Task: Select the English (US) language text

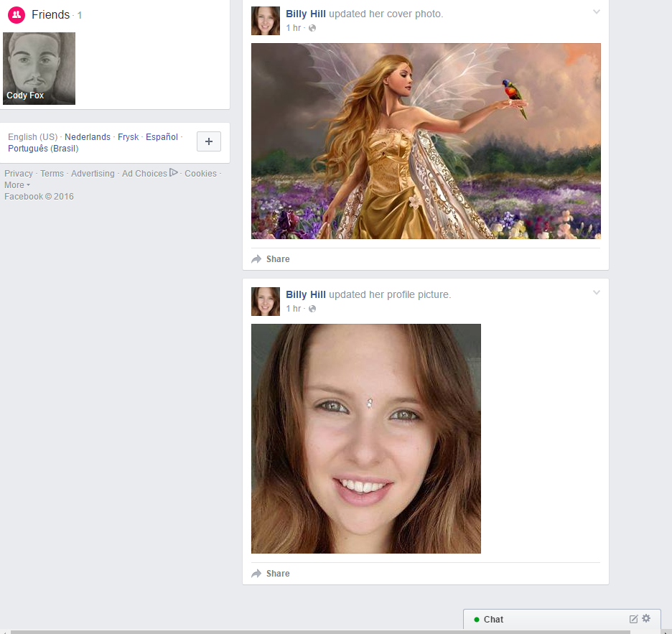Action: 32,136
